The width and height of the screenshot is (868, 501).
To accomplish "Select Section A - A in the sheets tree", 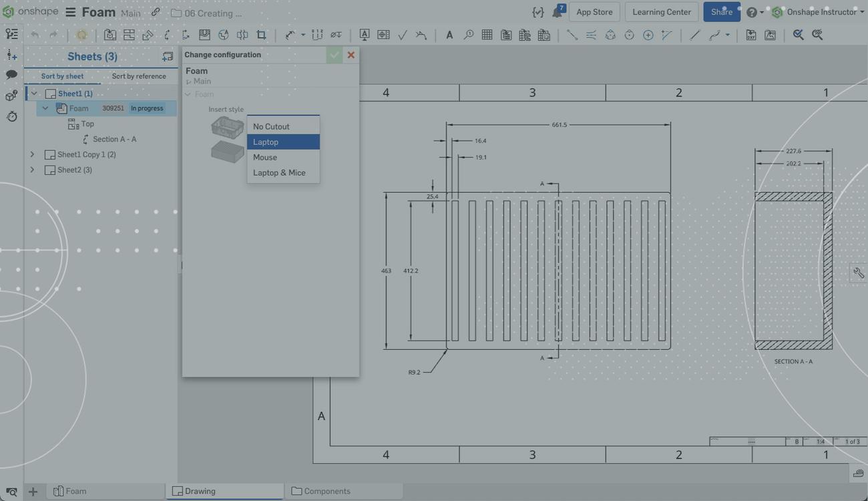I will [x=116, y=138].
